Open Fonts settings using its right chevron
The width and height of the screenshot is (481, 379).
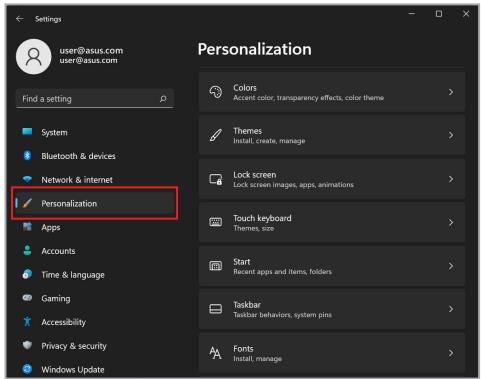click(x=451, y=353)
